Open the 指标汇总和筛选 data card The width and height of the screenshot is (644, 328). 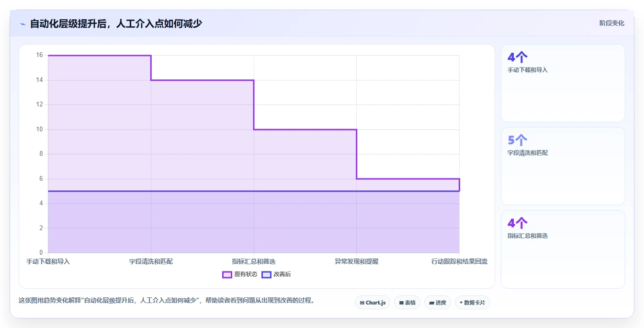click(563, 249)
